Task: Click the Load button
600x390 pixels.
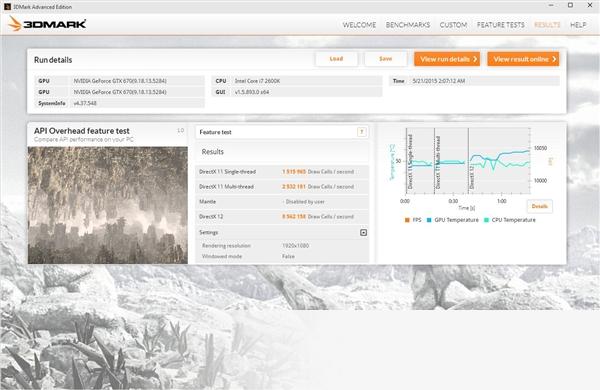Action: pos(336,59)
